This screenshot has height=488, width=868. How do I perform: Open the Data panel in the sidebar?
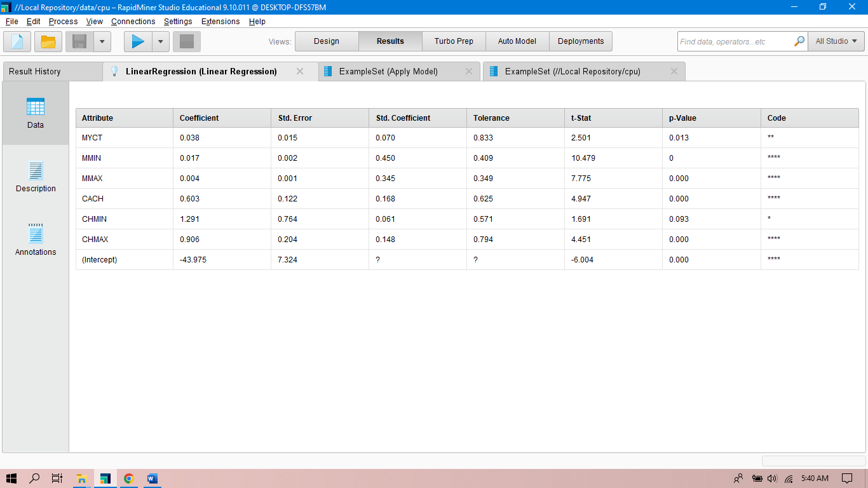point(35,113)
